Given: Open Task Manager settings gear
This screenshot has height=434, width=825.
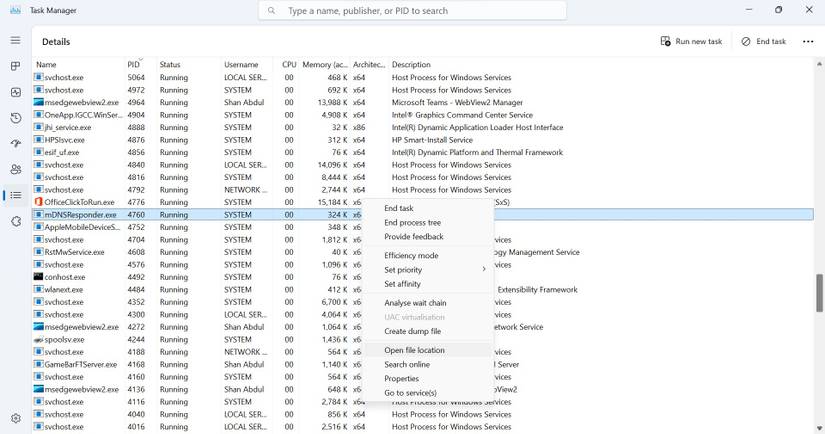Looking at the screenshot, I should click(x=16, y=418).
